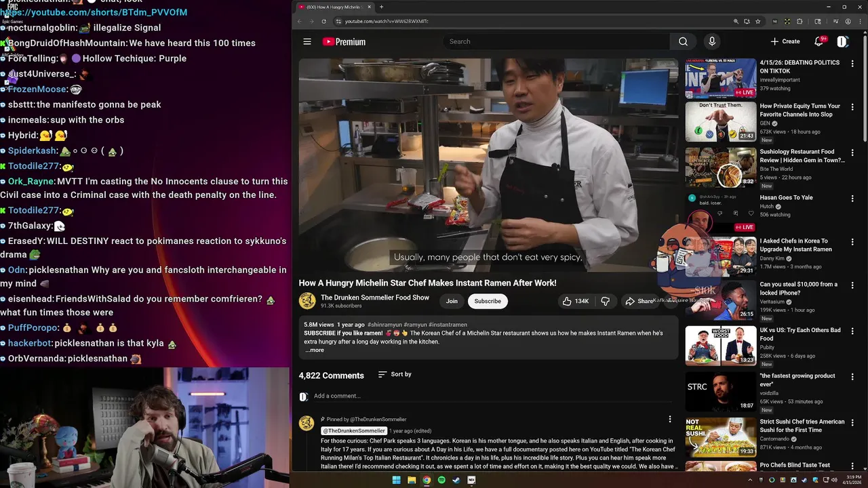
Task: Open File Explorer from taskbar
Action: 412,480
